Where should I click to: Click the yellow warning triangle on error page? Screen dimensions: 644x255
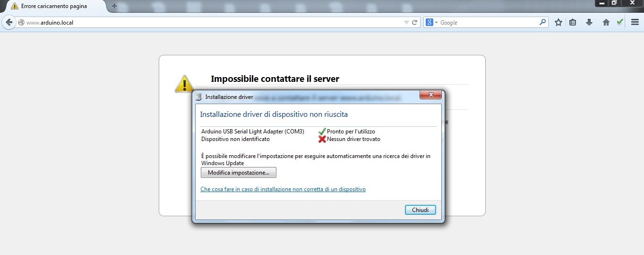[x=184, y=83]
